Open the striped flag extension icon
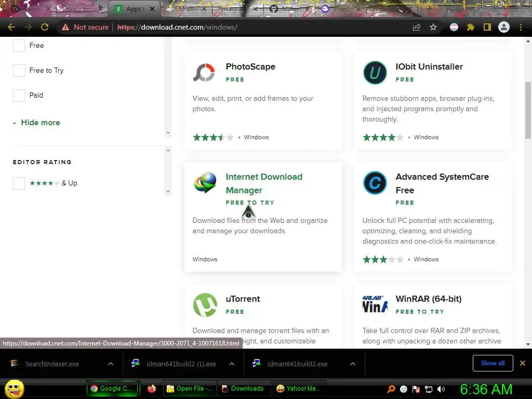 tap(454, 27)
